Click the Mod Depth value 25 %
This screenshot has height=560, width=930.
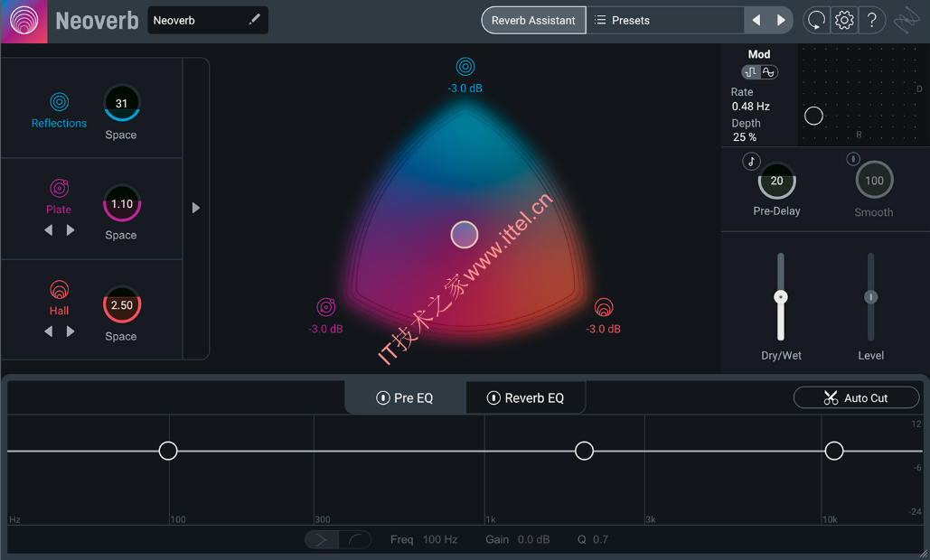(745, 137)
